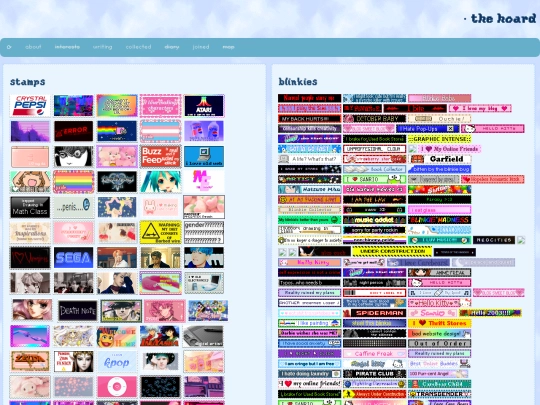This screenshot has height=405, width=540.
Task: Click the home icon in the navigation bar
Action: 9,47
